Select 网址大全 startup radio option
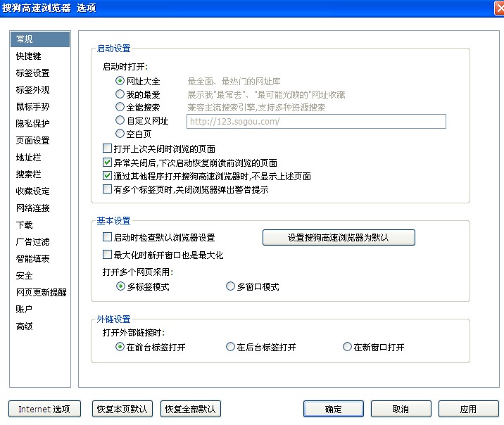This screenshot has width=504, height=425. [120, 81]
